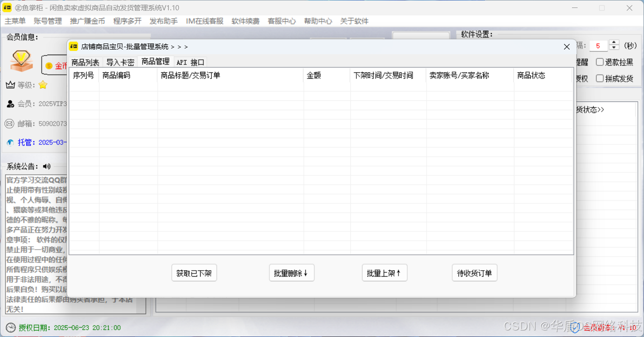Click the gold coin icon
This screenshot has width=644, height=337.
point(49,66)
